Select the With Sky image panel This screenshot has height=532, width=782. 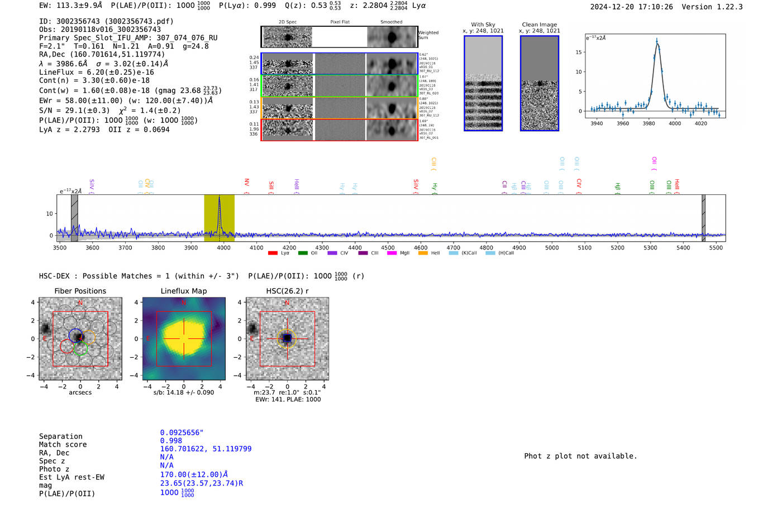pyautogui.click(x=483, y=83)
